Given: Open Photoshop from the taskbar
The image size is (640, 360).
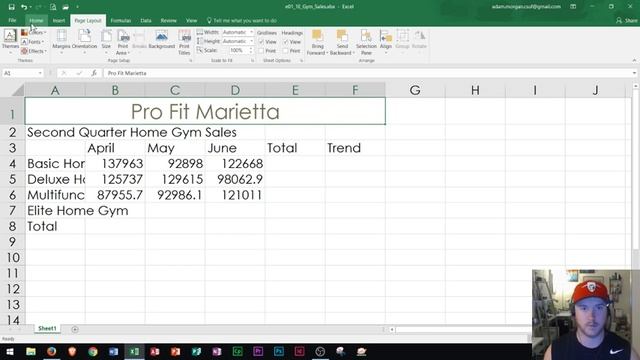Looking at the screenshot, I should [279, 351].
